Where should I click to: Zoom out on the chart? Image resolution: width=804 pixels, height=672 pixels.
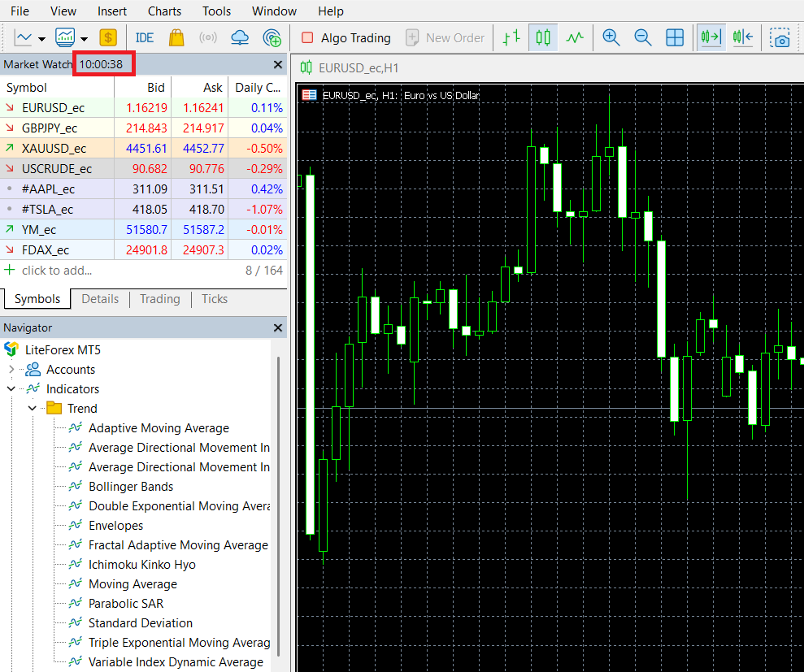pyautogui.click(x=642, y=38)
